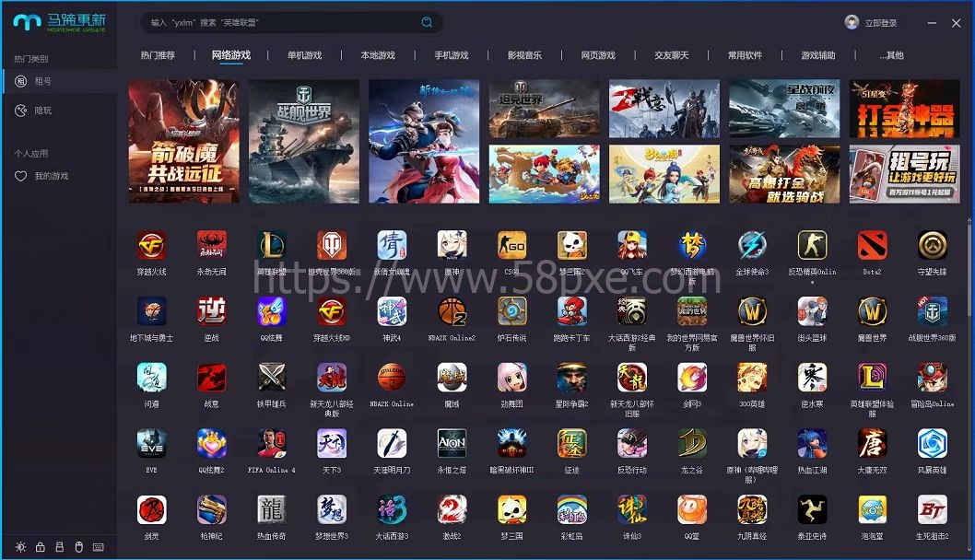Select the 游戏辅助 tab
The height and width of the screenshot is (560, 975).
tap(818, 55)
